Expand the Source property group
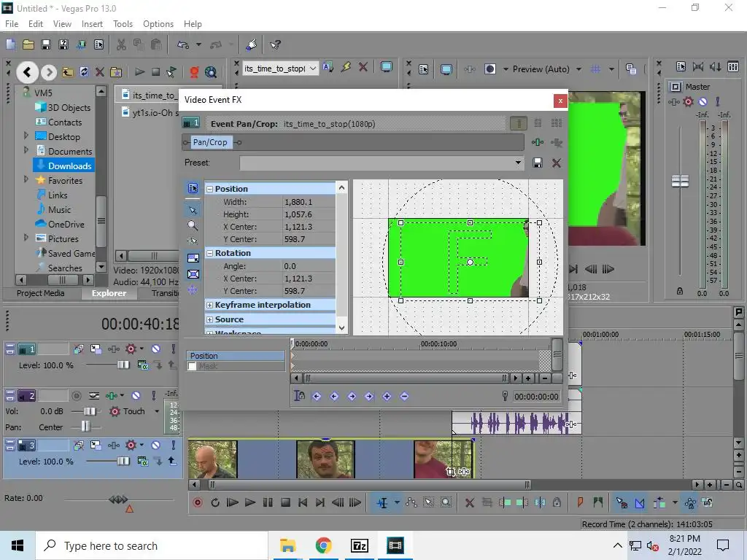 pyautogui.click(x=209, y=319)
